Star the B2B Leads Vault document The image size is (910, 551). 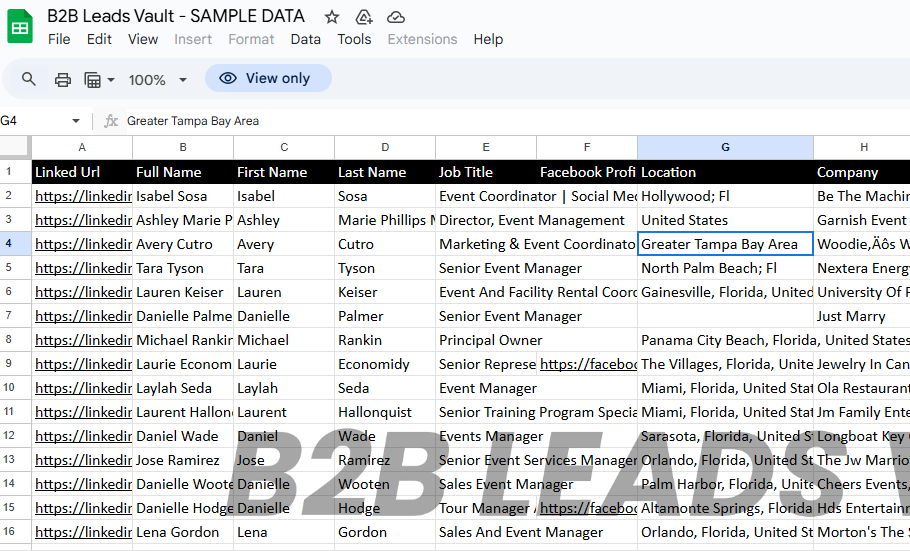click(x=332, y=17)
